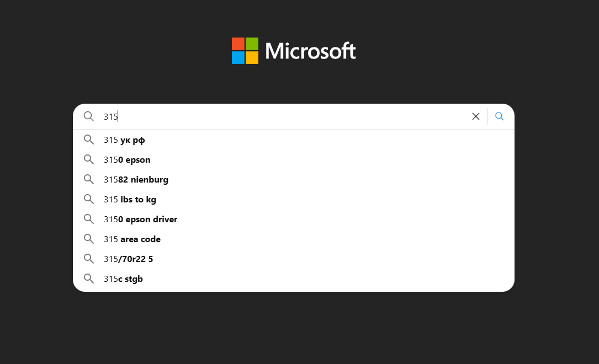This screenshot has height=364, width=599.
Task: Click the magnifier icon beside "315 lbs to kg"
Action: (89, 200)
